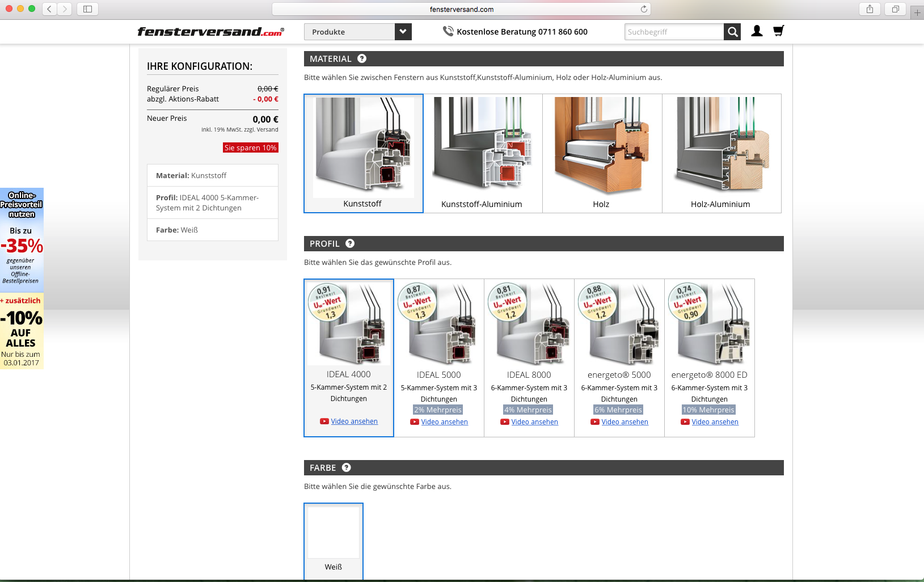Click the YouTube icon under IDEAL 5000
This screenshot has height=582, width=924.
pyautogui.click(x=415, y=421)
